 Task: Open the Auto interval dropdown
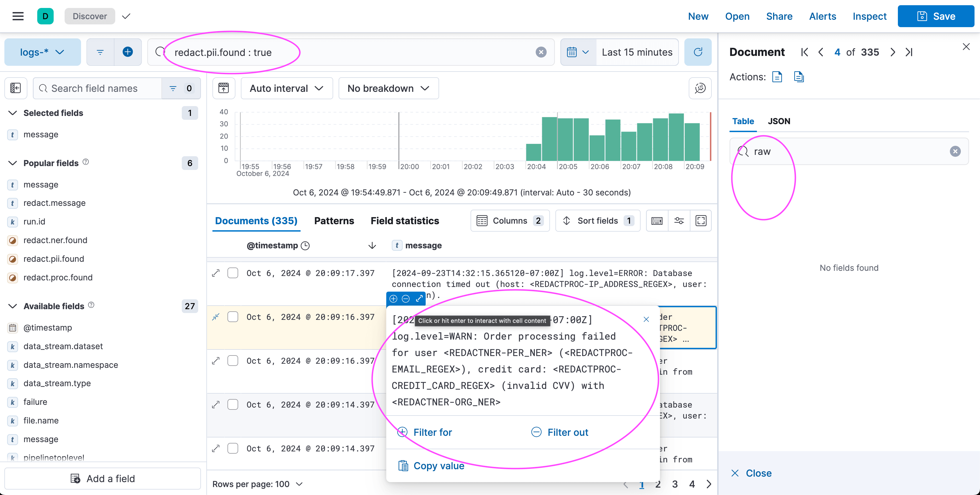pyautogui.click(x=286, y=88)
